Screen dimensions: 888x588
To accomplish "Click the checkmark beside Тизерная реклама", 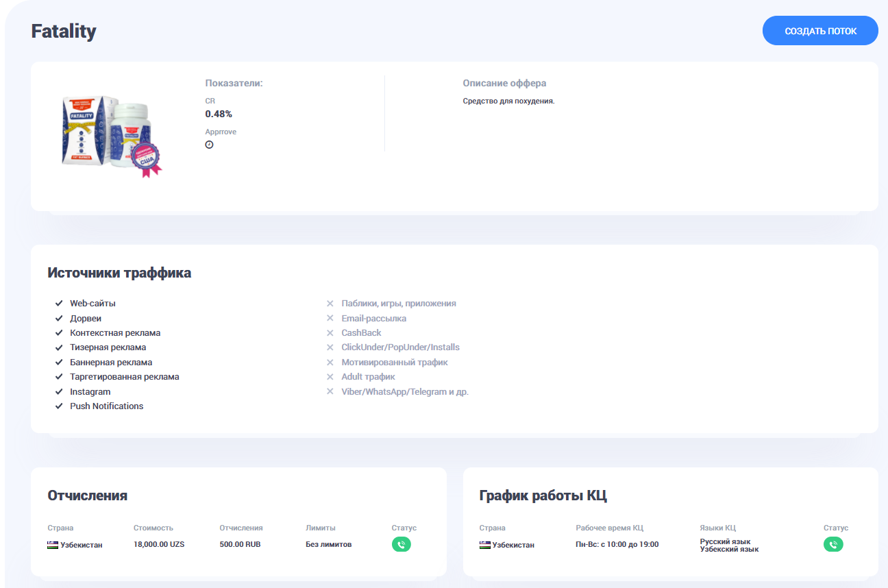I will pos(59,347).
